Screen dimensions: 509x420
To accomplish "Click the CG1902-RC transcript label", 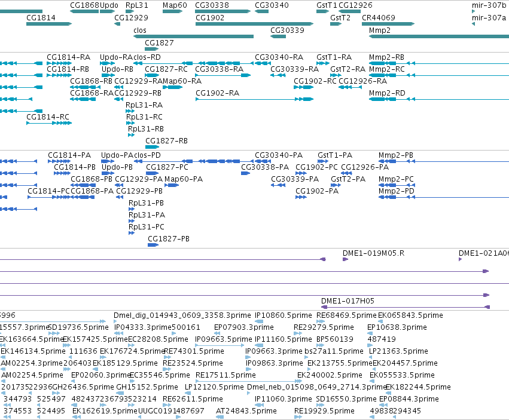I will [x=315, y=81].
